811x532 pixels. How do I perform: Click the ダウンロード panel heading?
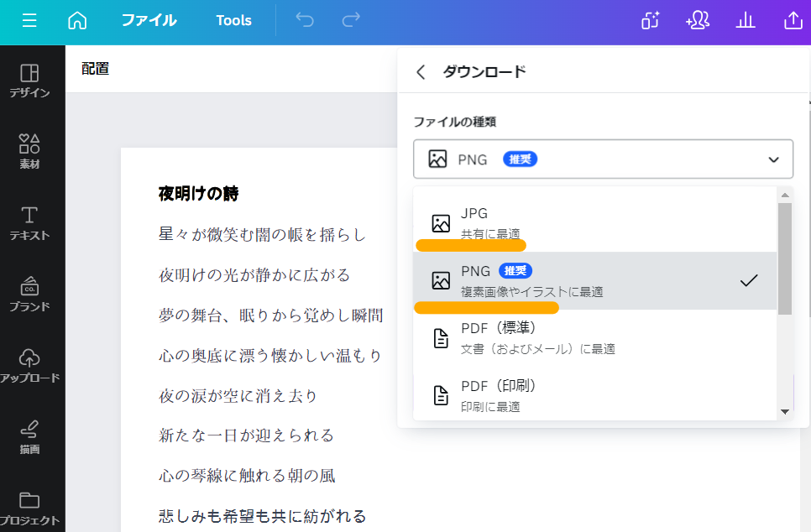[484, 71]
